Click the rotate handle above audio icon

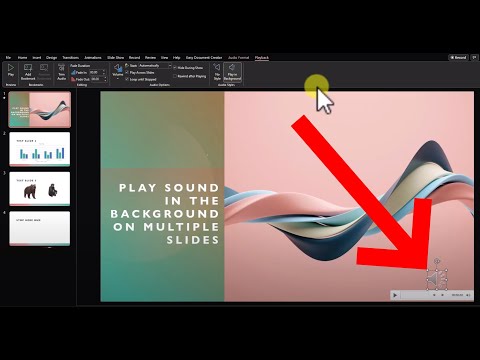click(437, 261)
